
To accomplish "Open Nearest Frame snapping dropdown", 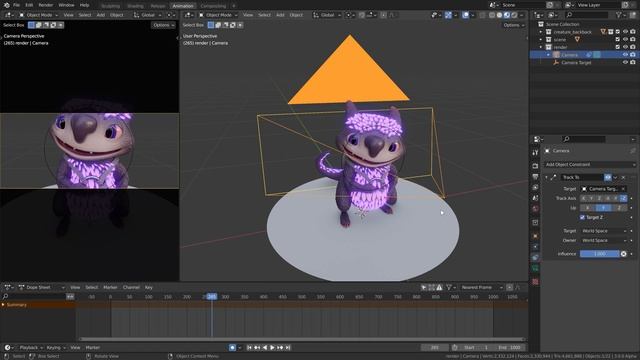I will [482, 287].
